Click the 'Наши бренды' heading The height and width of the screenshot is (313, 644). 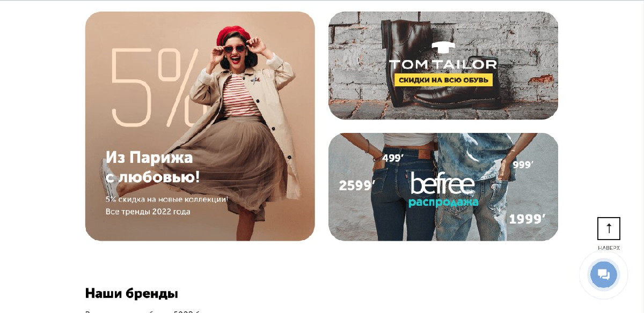coord(131,293)
